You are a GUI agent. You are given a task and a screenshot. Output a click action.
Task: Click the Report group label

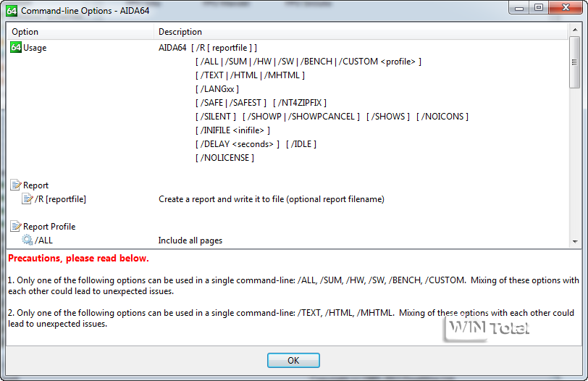(x=36, y=185)
